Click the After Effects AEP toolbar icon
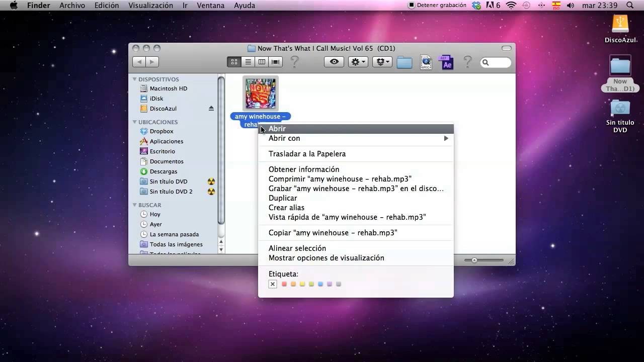This screenshot has height=362, width=644. click(447, 62)
